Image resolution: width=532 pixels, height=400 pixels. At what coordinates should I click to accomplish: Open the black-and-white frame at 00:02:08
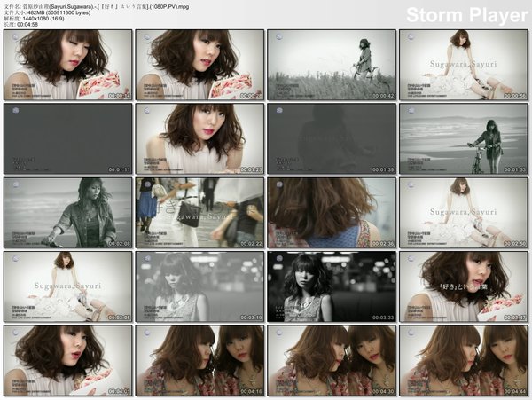(67, 213)
